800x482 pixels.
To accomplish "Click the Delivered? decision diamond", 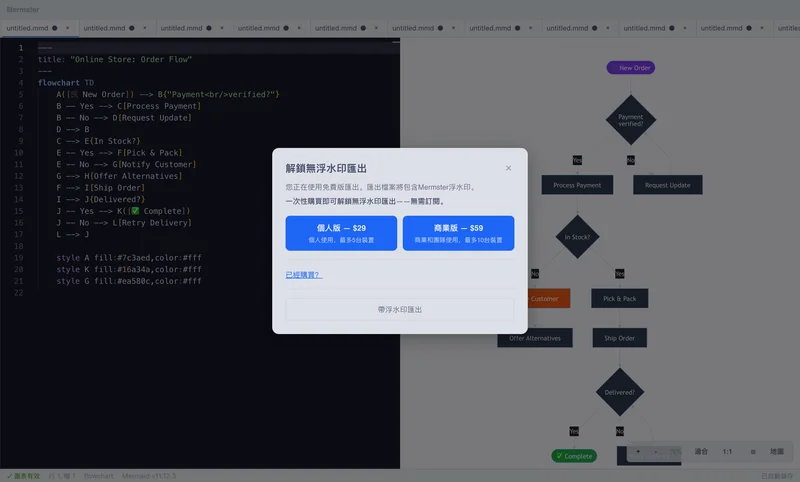I will (x=619, y=392).
